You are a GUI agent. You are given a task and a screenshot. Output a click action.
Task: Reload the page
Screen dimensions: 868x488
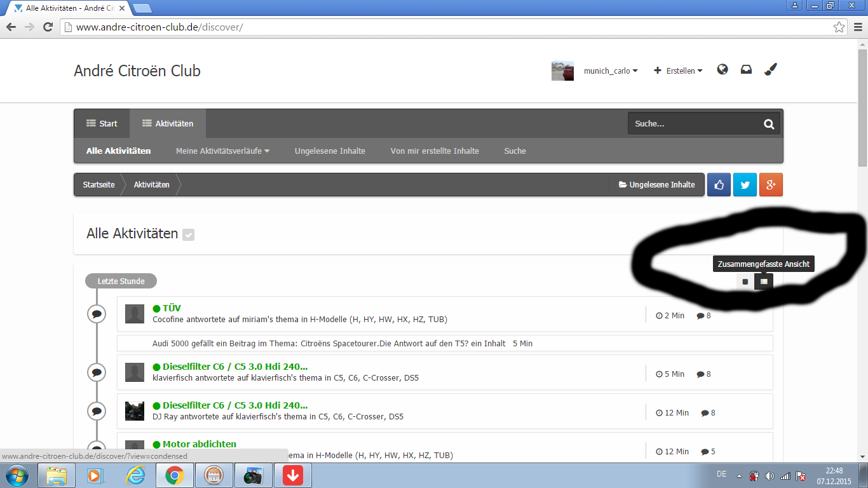(48, 27)
